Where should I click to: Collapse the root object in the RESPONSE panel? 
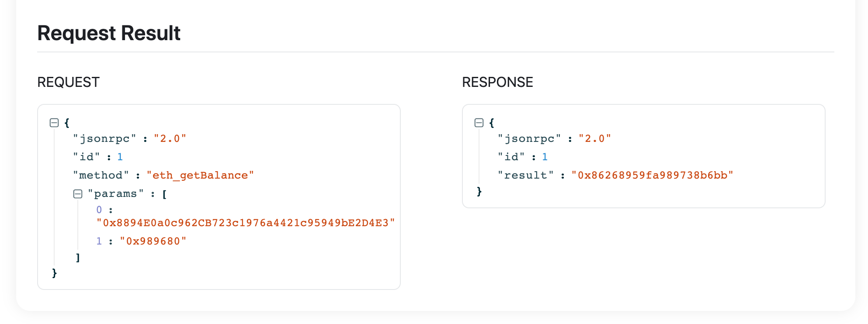479,123
